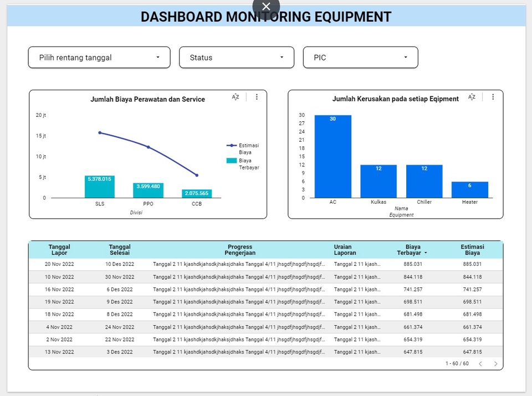Click the 654.319 Biaya Terbayar value
532x396 pixels.
tap(413, 340)
